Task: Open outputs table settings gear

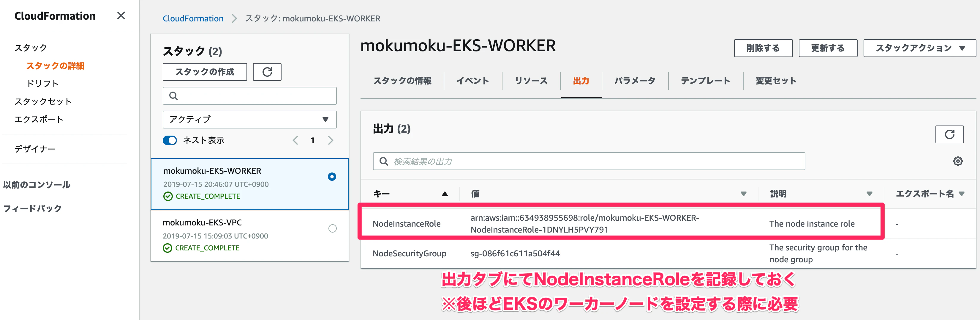Action: pos(957,161)
